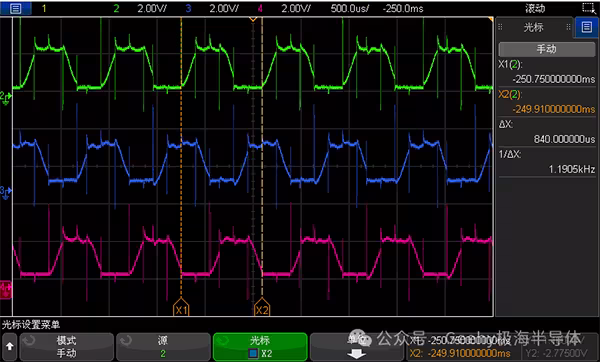
Task: Select the X2 cursor marker handle
Action: (262, 308)
